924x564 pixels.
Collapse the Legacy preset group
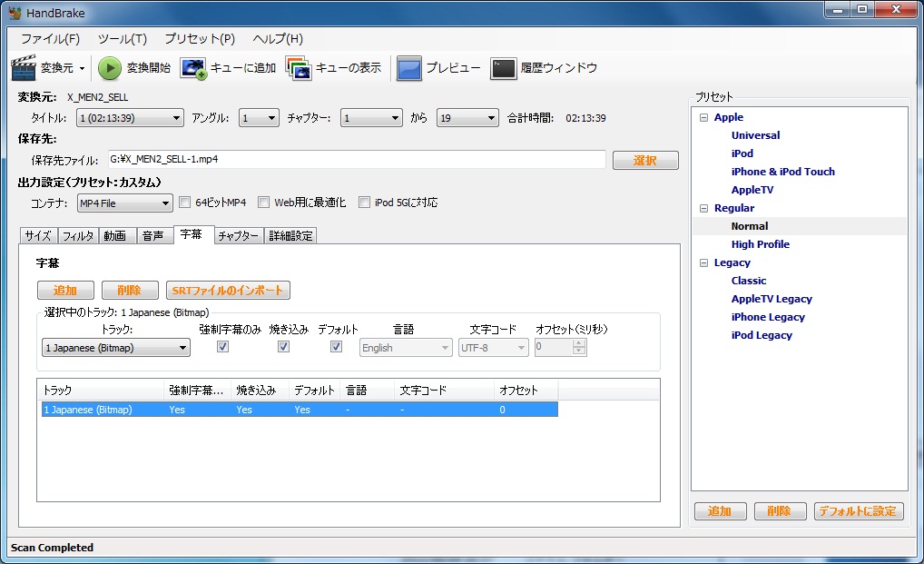pyautogui.click(x=703, y=262)
